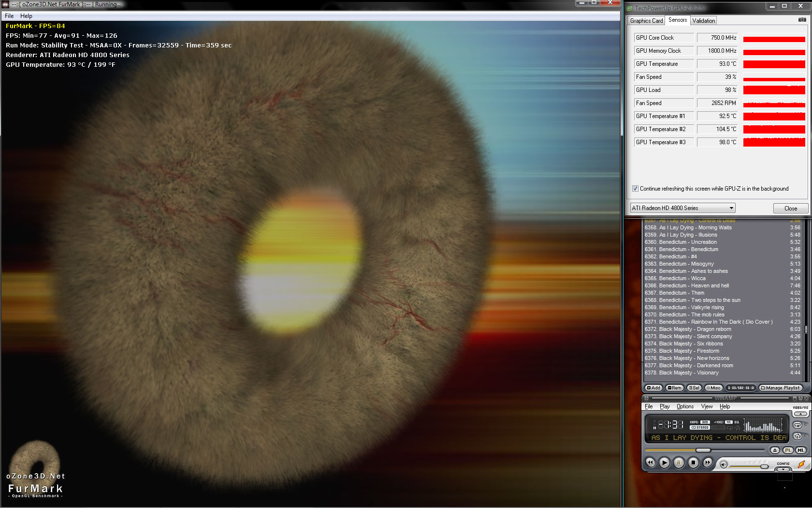
Task: Click the Winamp seek bar handle
Action: coord(703,450)
